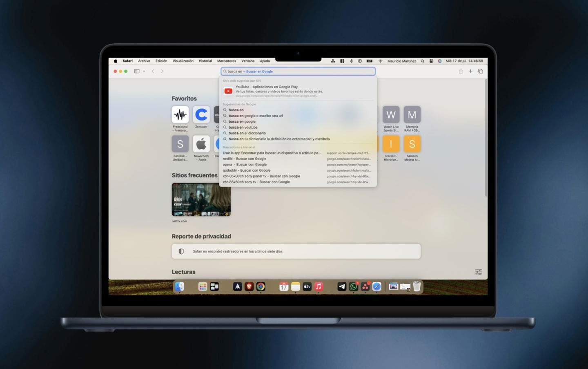Open Spotlight search from the menu bar

pyautogui.click(x=422, y=60)
